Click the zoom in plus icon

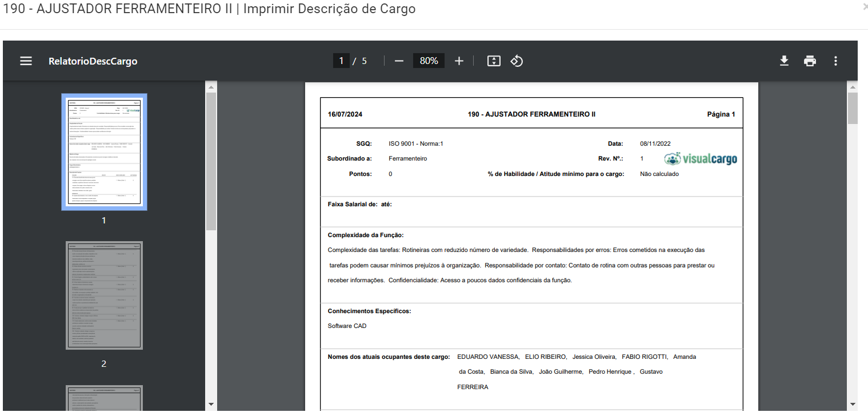[459, 61]
